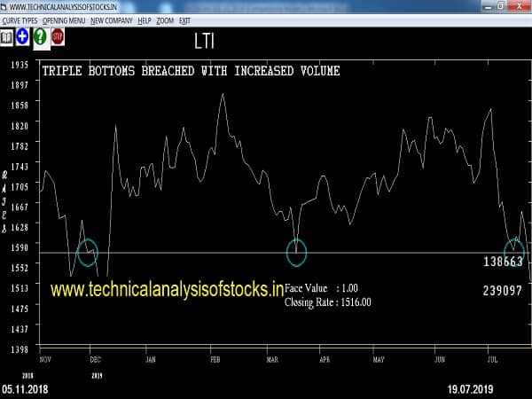Open the Curve Types menu

coord(19,20)
